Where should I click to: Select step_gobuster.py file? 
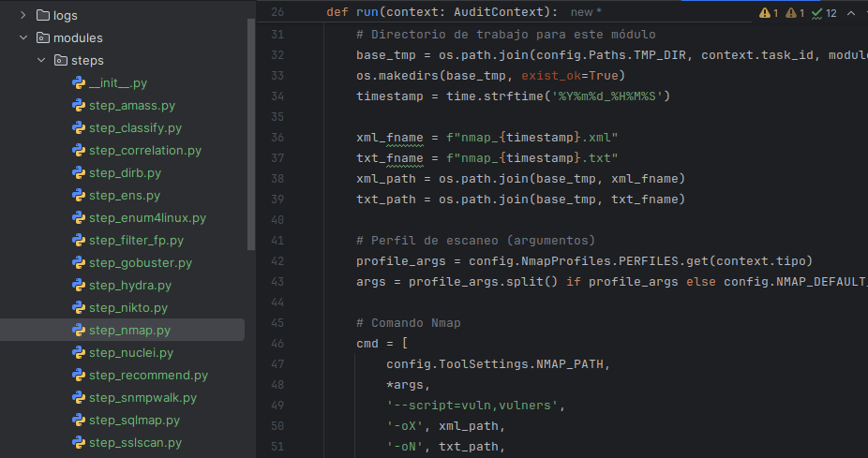pyautogui.click(x=141, y=263)
